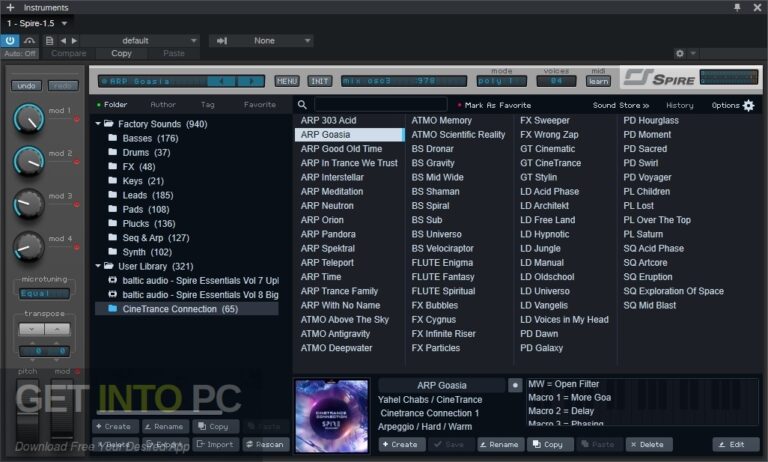Screen dimensions: 768x462
Task: Open the History tab
Action: point(680,105)
